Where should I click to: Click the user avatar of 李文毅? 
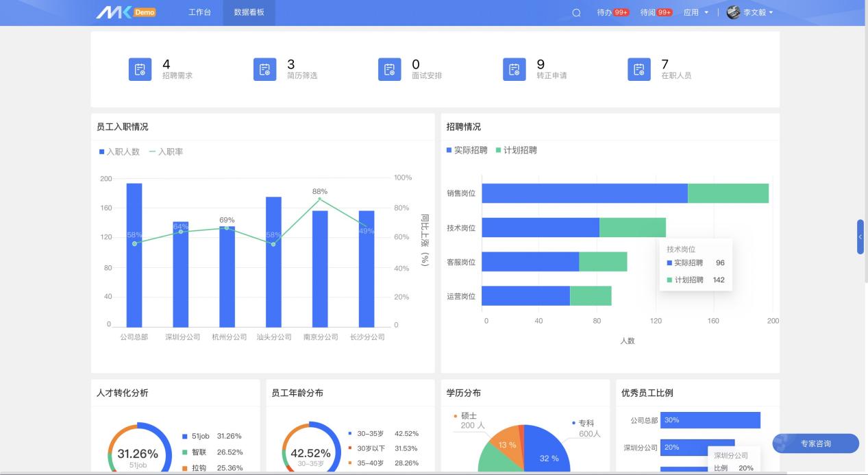[733, 12]
